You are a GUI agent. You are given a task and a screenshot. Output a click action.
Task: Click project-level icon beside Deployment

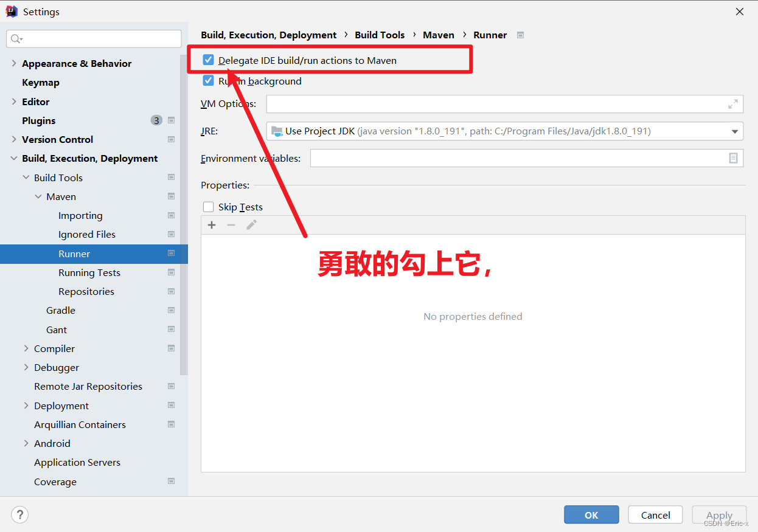pyautogui.click(x=172, y=406)
